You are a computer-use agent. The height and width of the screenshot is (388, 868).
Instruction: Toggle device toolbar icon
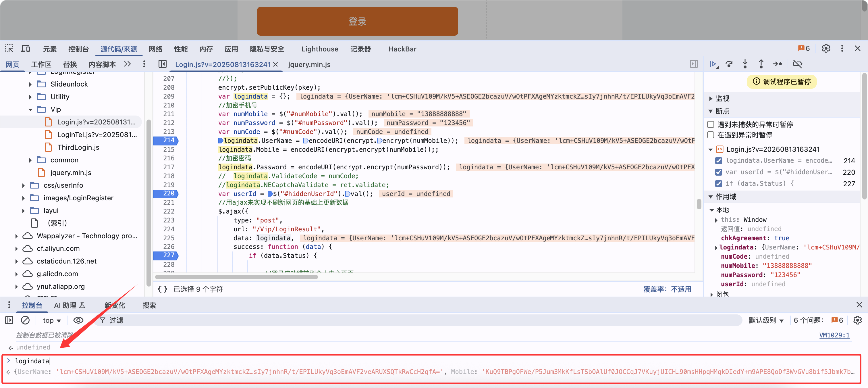pyautogui.click(x=26, y=49)
